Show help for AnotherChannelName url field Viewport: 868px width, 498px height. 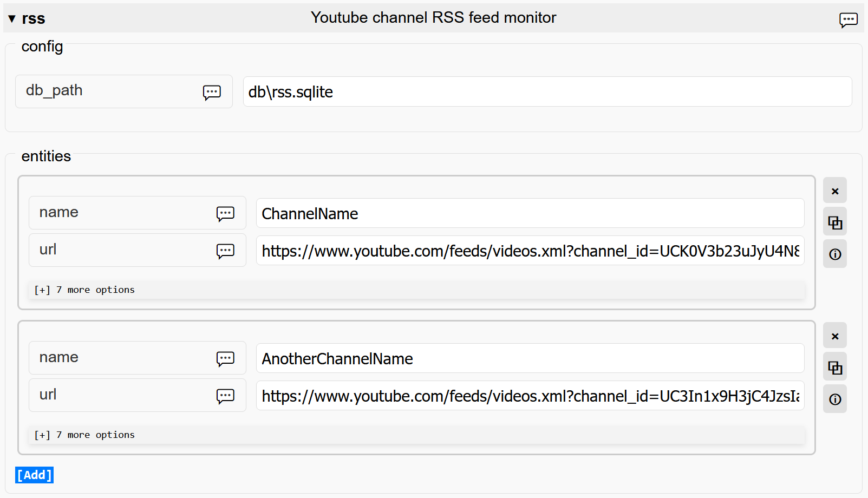pos(225,396)
